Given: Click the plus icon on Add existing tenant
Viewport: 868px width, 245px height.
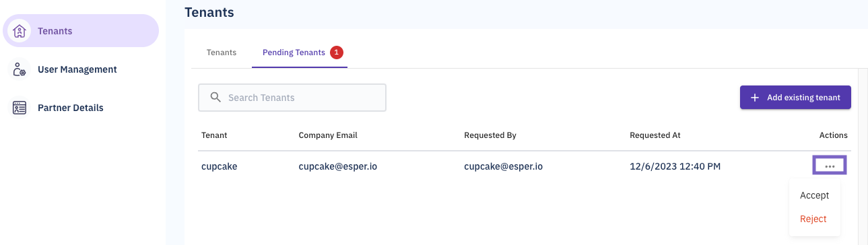Looking at the screenshot, I should tap(755, 98).
